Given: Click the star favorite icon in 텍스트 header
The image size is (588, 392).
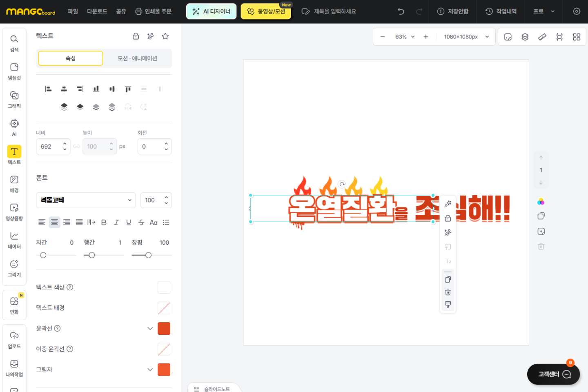Looking at the screenshot, I should tap(165, 36).
